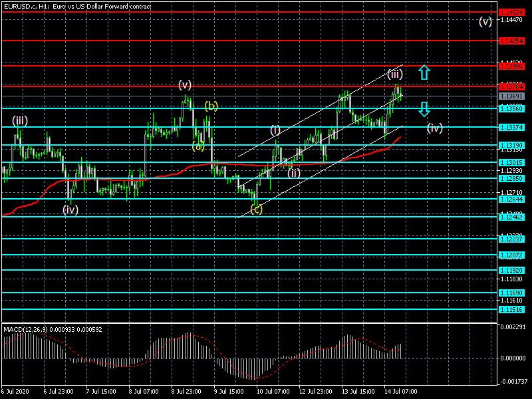
Task: Select the cyan 1.13374 price level tag
Action: coord(511,127)
